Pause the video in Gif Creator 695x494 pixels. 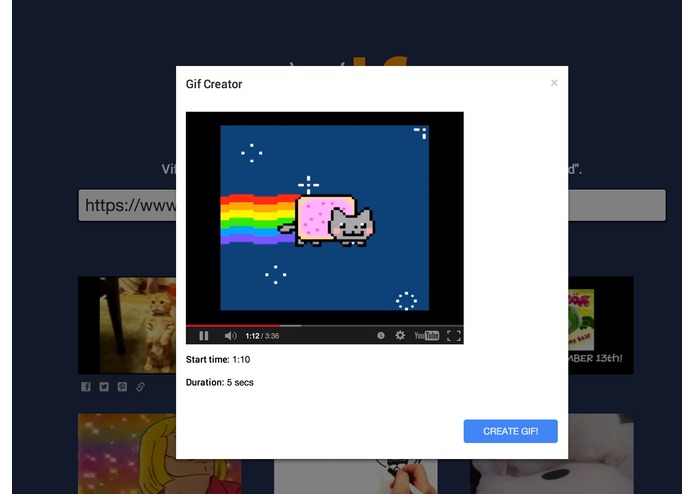(x=203, y=336)
